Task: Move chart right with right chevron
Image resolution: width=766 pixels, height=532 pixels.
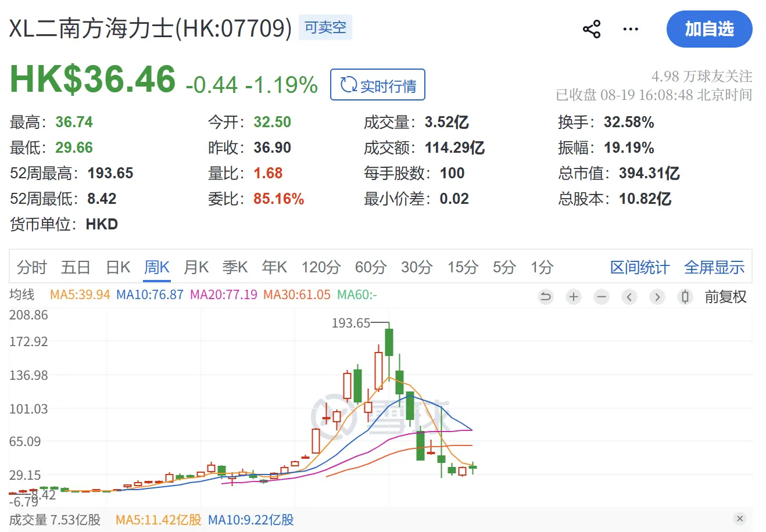Action: pos(657,297)
